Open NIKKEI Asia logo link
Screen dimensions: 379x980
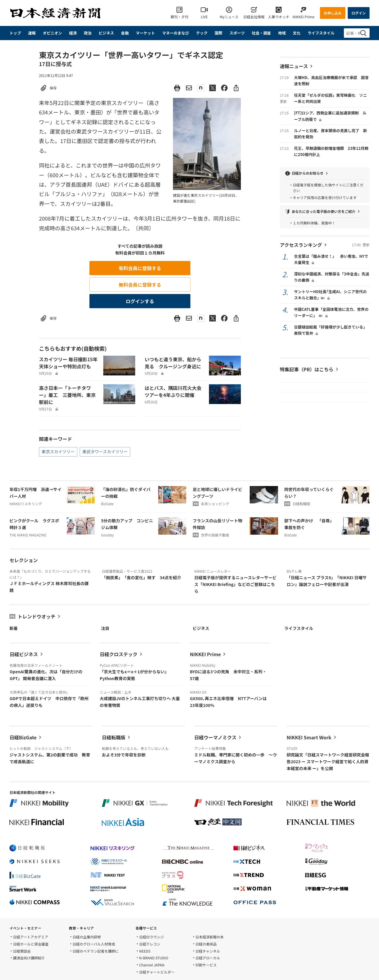tap(123, 822)
